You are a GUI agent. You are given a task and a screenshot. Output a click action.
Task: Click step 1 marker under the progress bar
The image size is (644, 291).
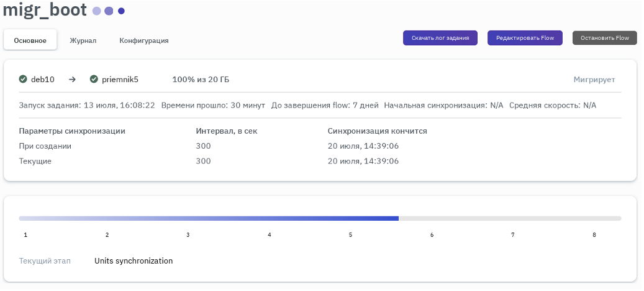tap(25, 235)
